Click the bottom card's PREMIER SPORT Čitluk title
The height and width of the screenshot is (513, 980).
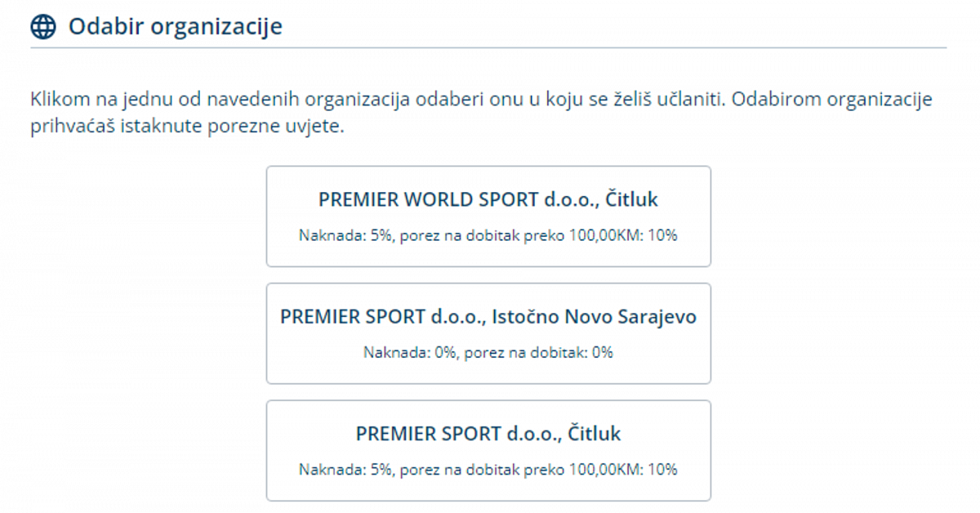[488, 434]
